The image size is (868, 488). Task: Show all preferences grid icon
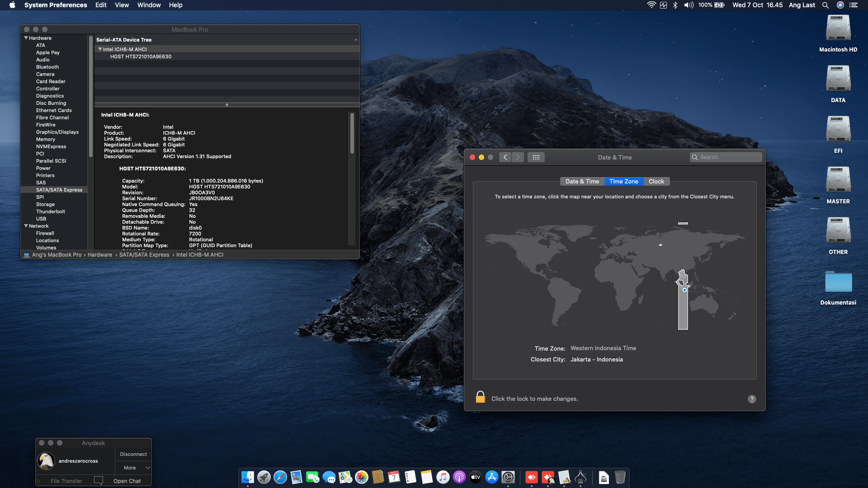pyautogui.click(x=536, y=157)
